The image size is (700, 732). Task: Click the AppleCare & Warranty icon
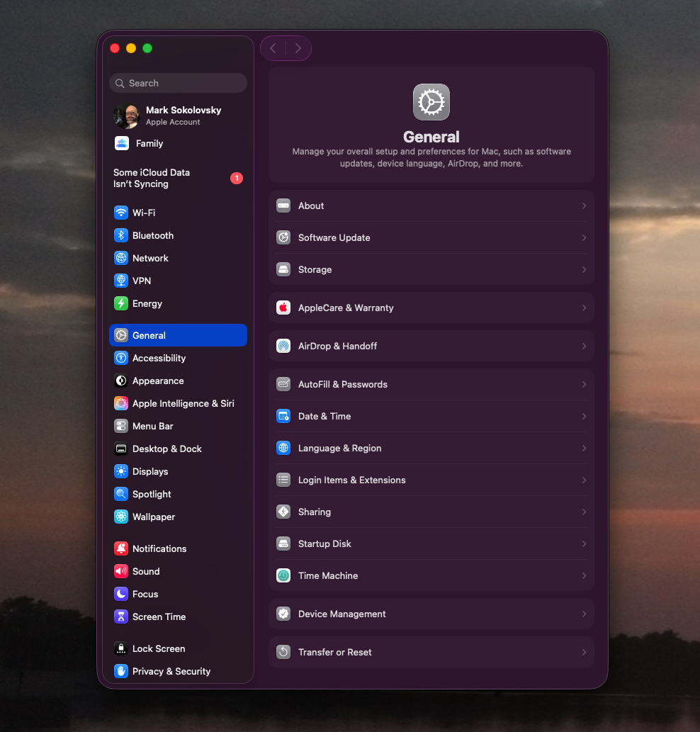coord(283,308)
